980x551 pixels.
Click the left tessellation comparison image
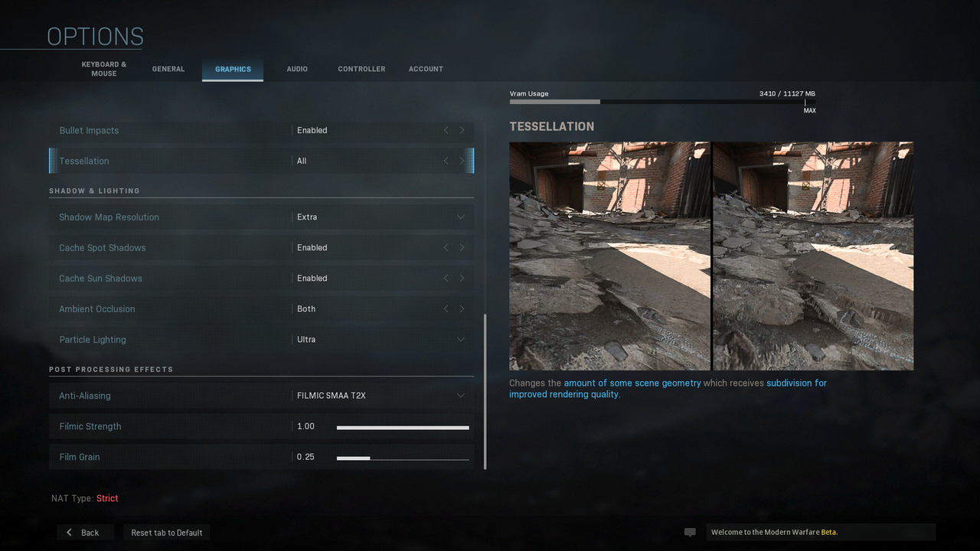609,256
